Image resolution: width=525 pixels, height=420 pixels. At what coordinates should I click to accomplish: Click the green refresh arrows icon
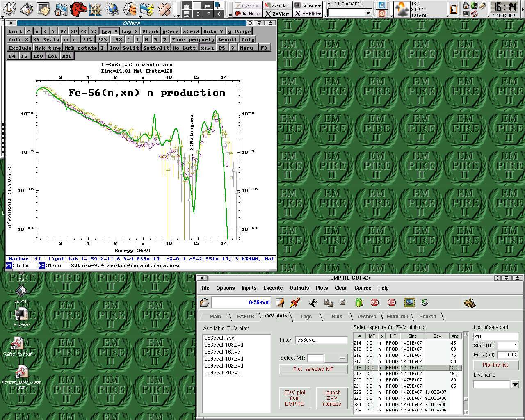[x=425, y=302]
